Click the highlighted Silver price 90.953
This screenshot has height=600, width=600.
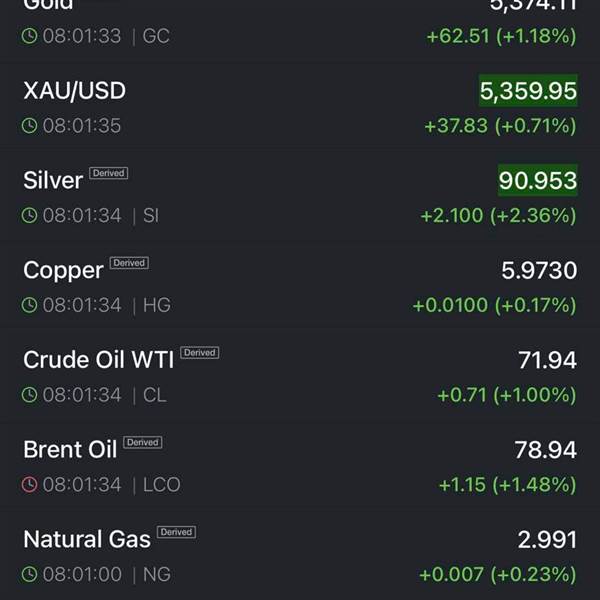pos(538,181)
